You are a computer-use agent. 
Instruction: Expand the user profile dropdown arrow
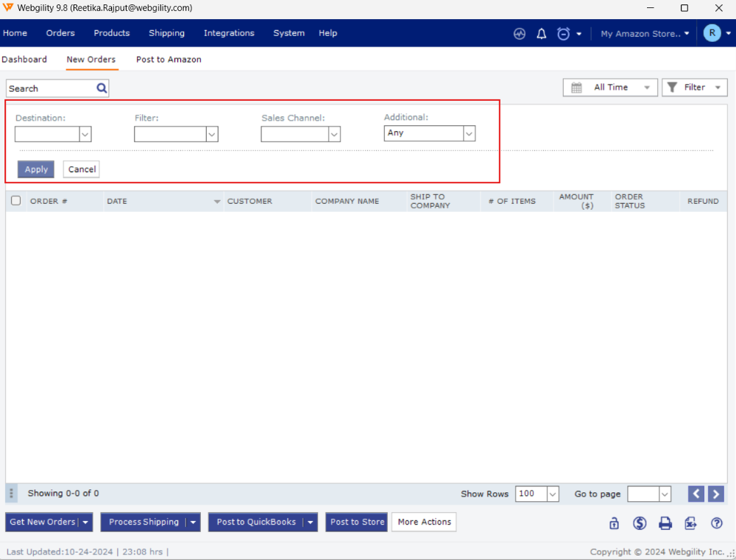728,33
